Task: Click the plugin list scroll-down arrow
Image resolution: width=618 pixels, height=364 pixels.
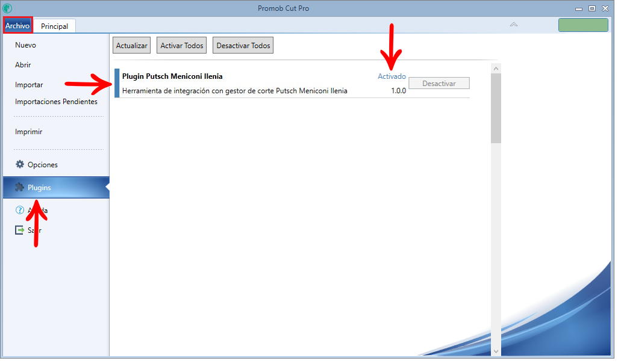Action: point(496,351)
